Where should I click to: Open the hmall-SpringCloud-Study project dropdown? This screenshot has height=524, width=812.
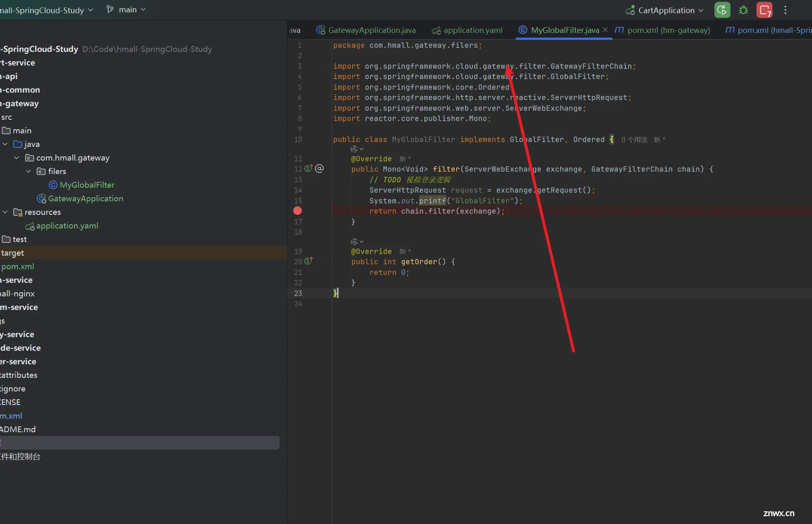47,10
